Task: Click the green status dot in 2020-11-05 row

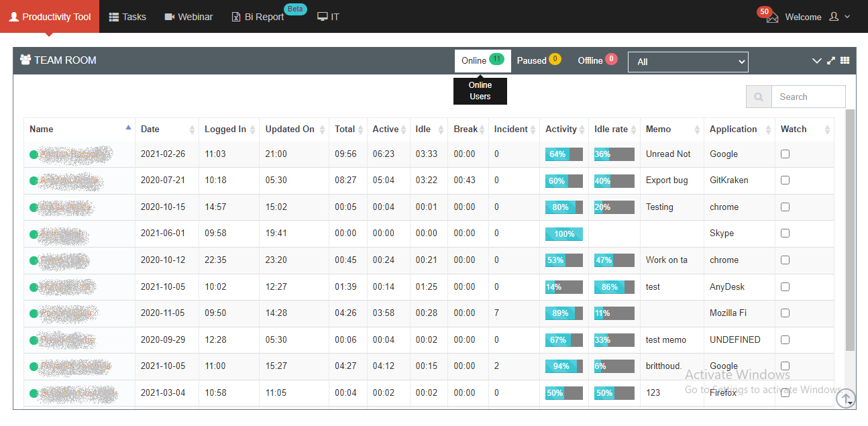Action: [34, 314]
